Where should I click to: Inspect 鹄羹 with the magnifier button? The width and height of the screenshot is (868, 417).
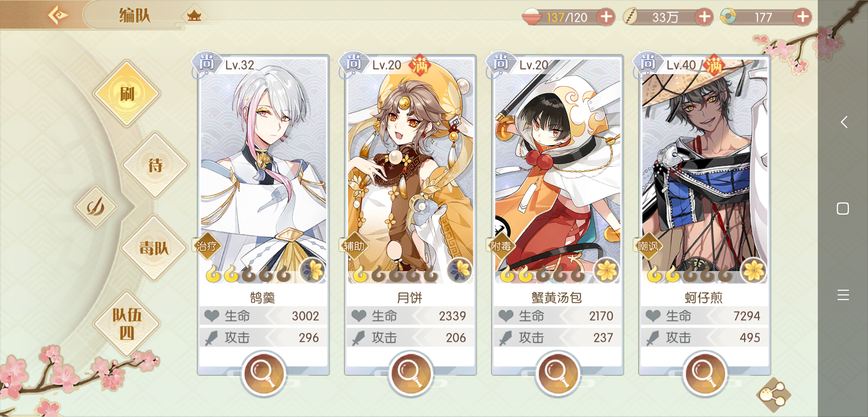264,373
